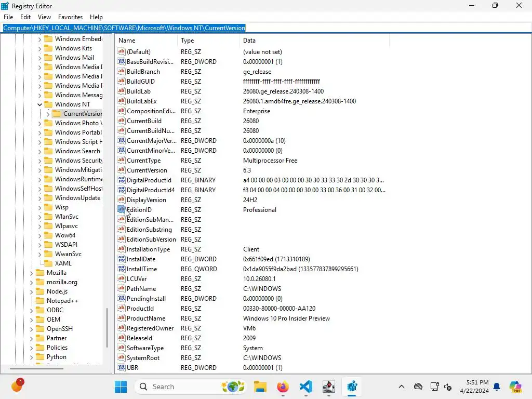The height and width of the screenshot is (399, 532).
Task: Click the BaseBuildRevision DWORD value icon
Action: (121, 61)
